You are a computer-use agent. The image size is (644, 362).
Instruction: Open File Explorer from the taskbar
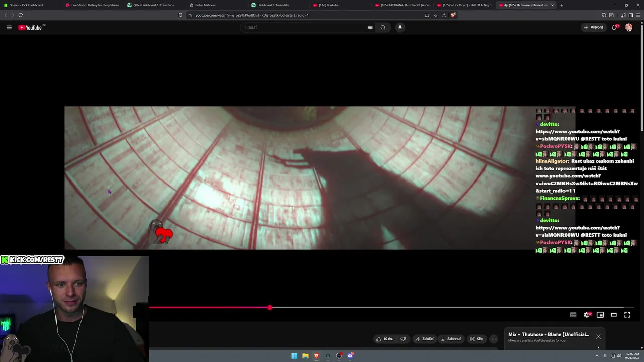[305, 356]
